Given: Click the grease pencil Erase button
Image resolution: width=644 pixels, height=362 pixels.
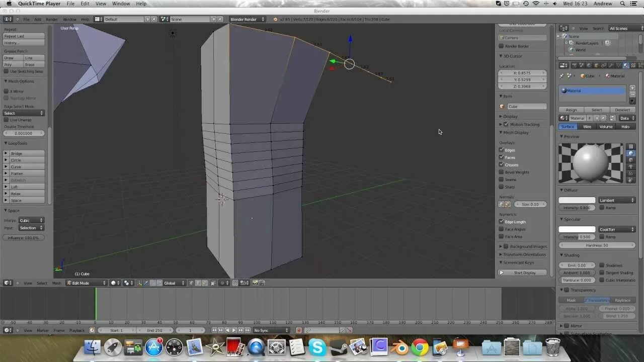Looking at the screenshot, I should (34, 64).
